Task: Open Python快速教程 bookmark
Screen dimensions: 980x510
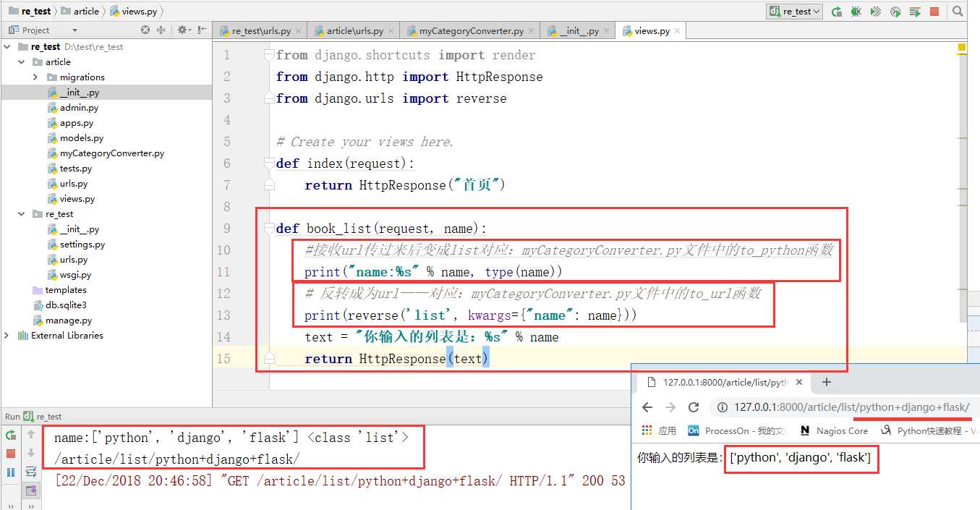Action: coord(929,430)
